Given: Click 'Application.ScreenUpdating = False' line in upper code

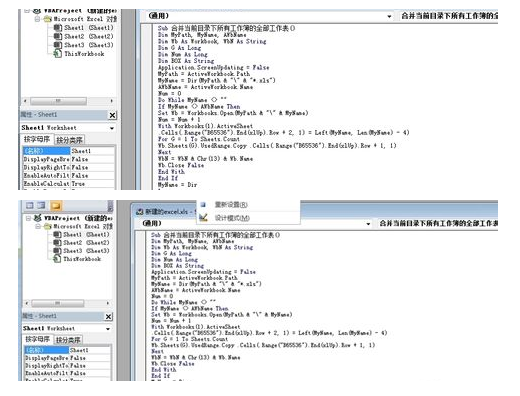Looking at the screenshot, I should point(213,68).
